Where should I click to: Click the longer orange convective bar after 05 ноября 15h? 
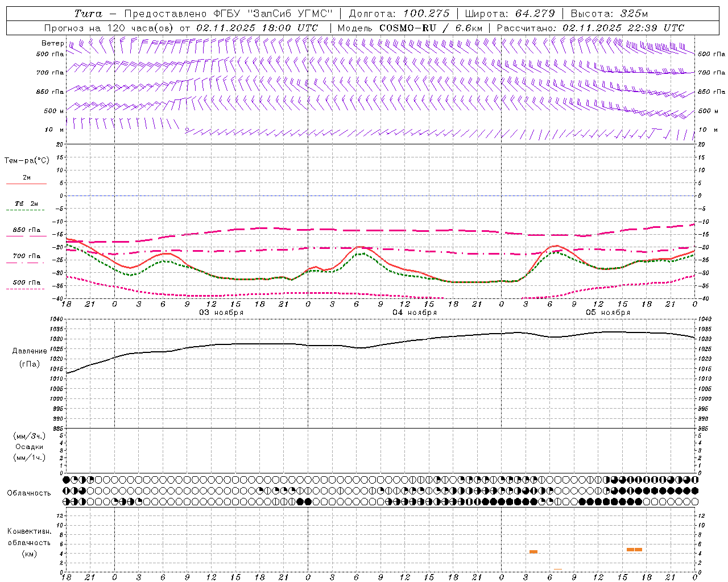pyautogui.click(x=634, y=550)
